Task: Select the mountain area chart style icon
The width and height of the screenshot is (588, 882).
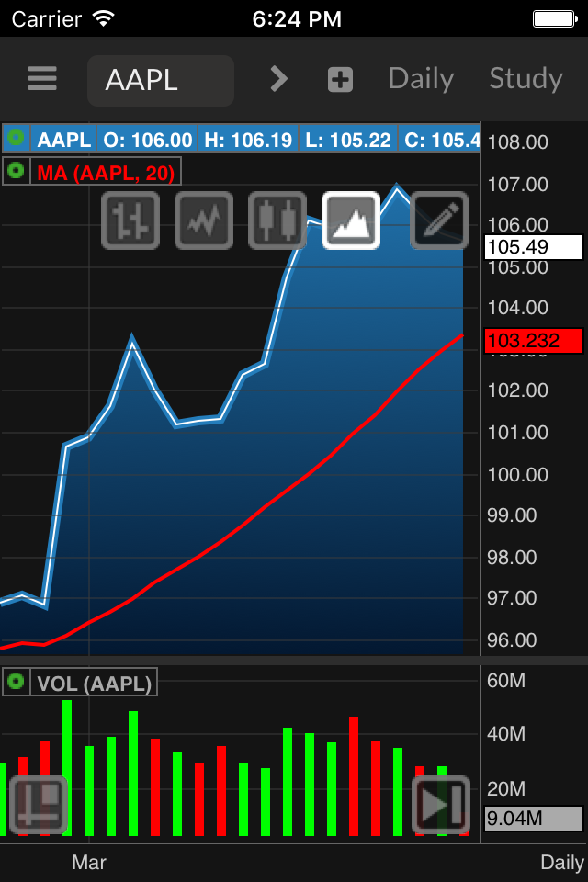Action: tap(351, 220)
